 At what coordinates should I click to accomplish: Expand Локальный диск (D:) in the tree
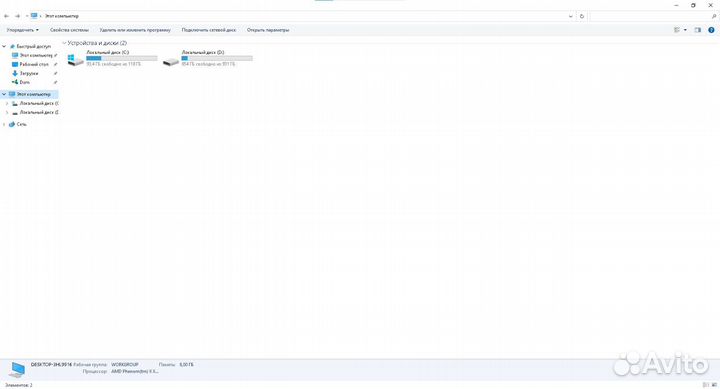point(7,112)
